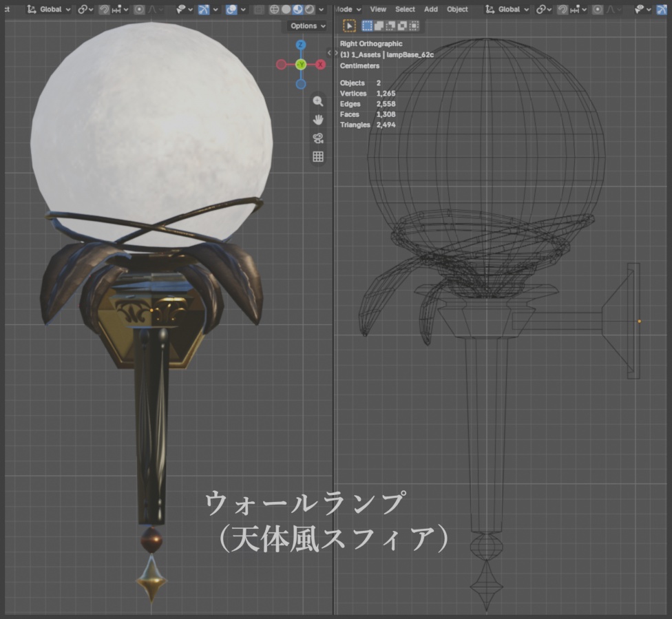This screenshot has width=672, height=619.
Task: Open the object Mode dropdown in right viewport
Action: 348,9
